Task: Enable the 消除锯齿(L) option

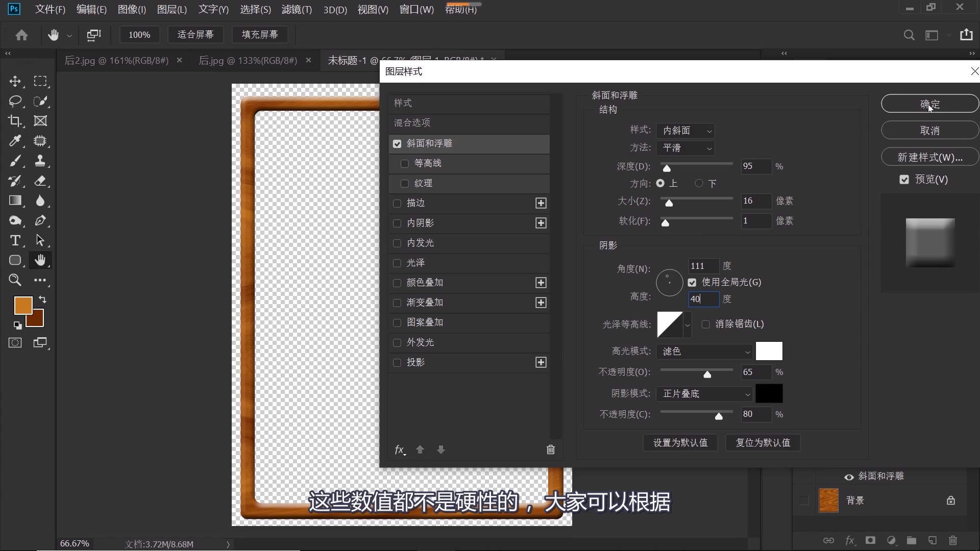Action: [x=705, y=324]
